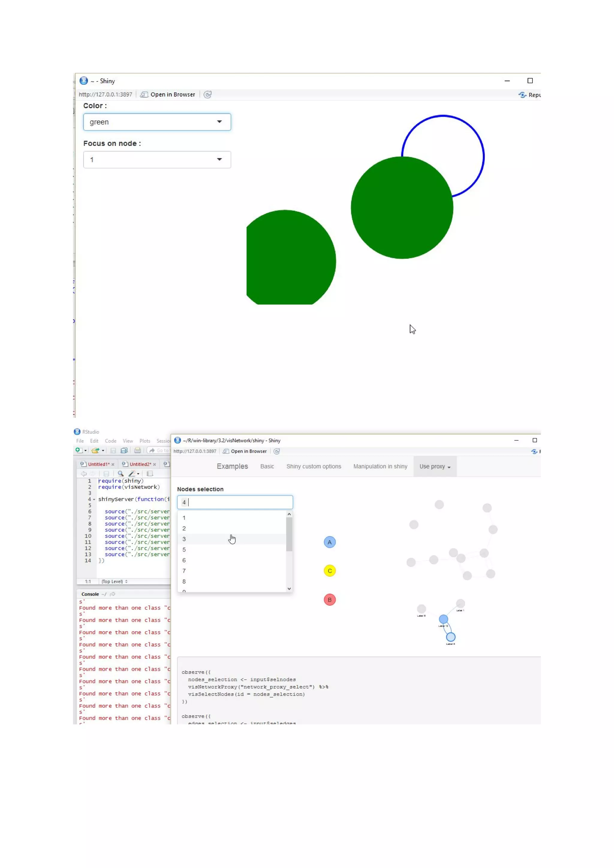Open the Manipulation in shiny tab

point(380,466)
